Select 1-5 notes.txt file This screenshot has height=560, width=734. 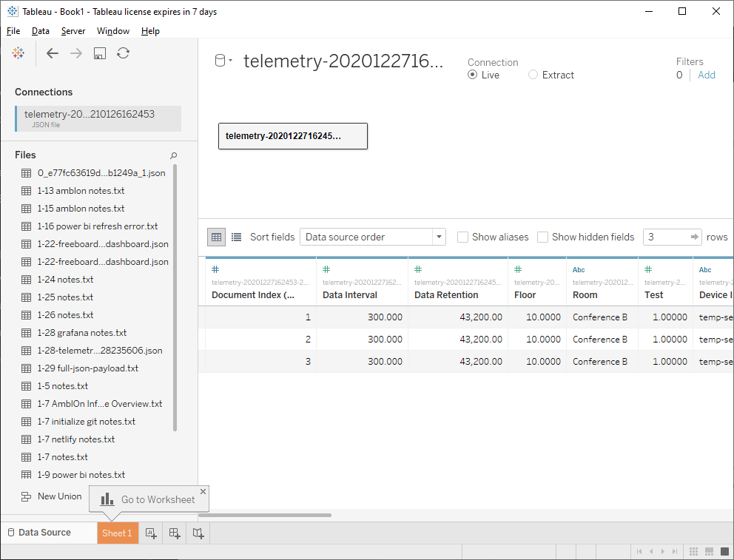click(55, 386)
